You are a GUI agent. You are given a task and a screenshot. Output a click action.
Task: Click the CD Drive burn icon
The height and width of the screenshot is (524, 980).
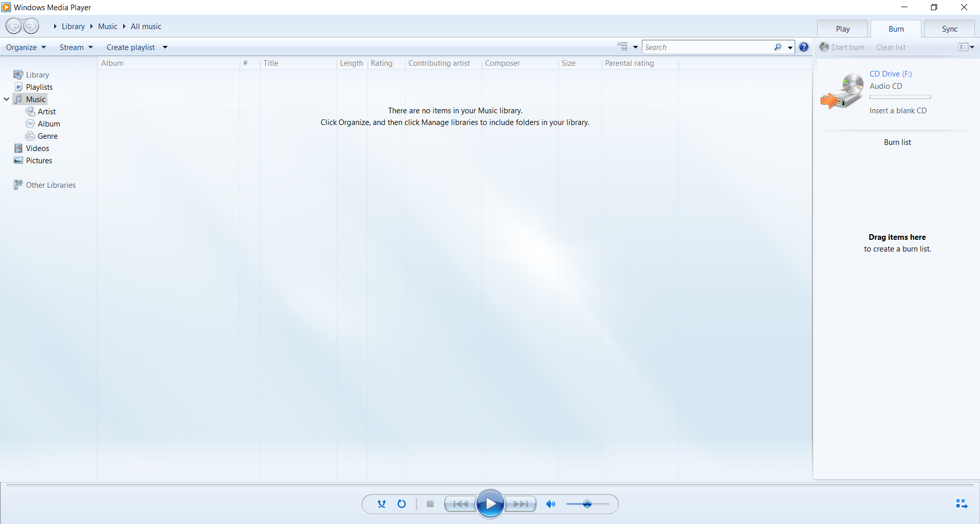pos(842,91)
